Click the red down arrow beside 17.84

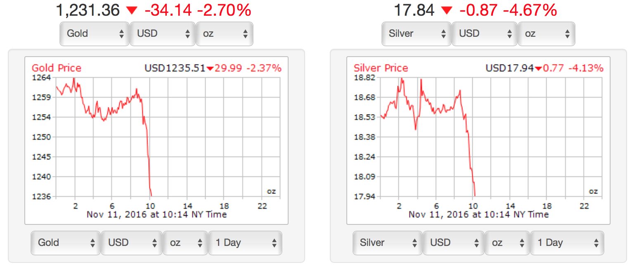coord(447,11)
